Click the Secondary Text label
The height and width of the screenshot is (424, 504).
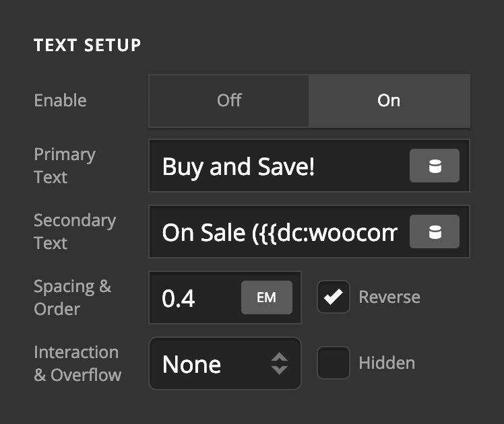pyautogui.click(x=75, y=232)
